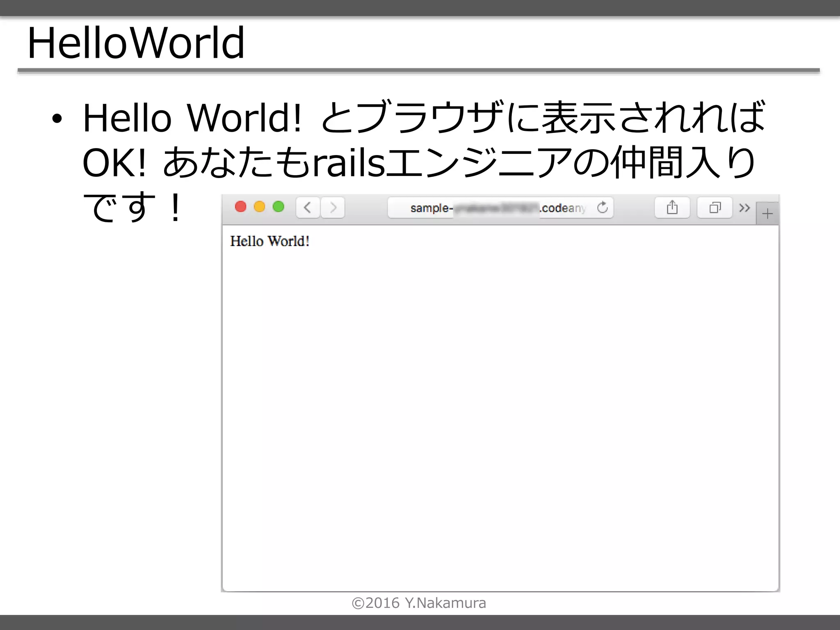This screenshot has height=630, width=840.
Task: Go forward with the Safari forward arrow
Action: tap(333, 208)
